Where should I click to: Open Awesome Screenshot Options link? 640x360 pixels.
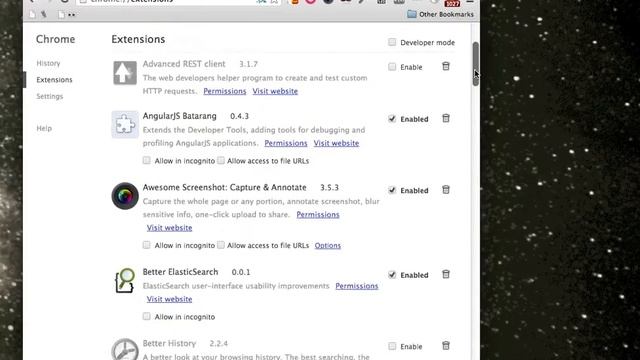click(x=328, y=245)
